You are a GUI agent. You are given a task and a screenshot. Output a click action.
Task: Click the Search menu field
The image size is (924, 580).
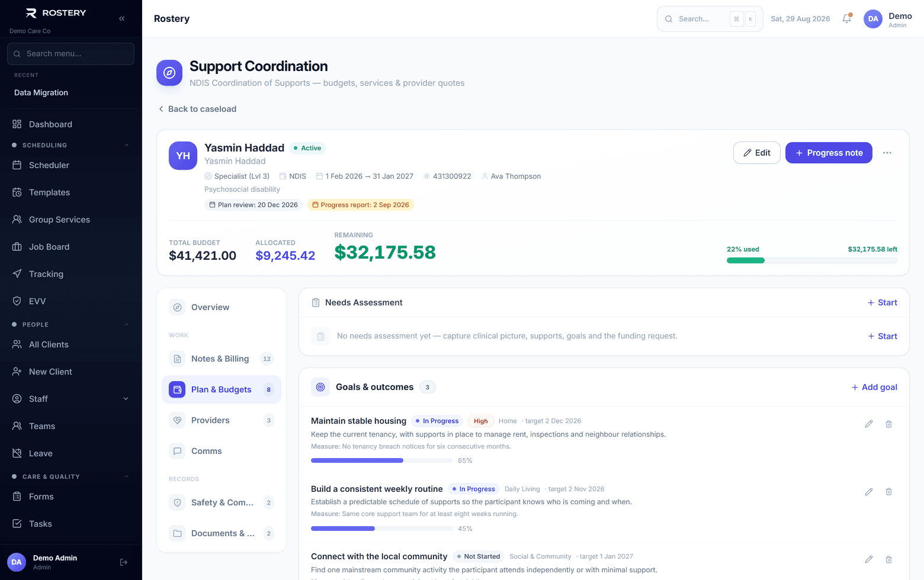[71, 54]
